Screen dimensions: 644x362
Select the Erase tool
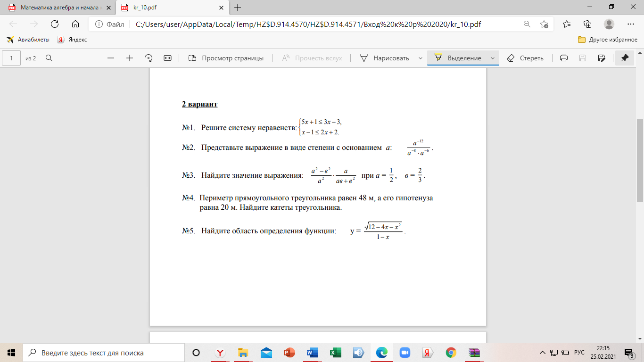click(525, 58)
